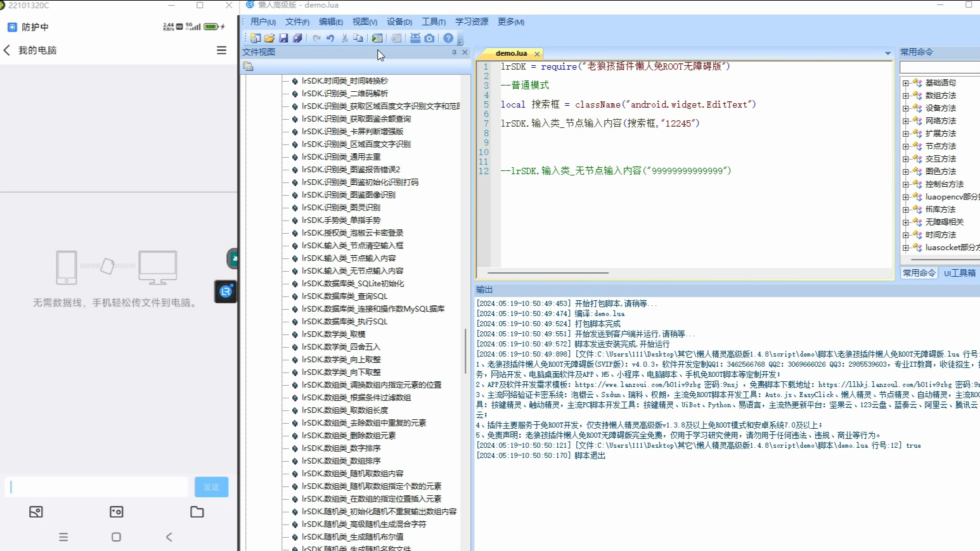Close the demo.lua editor tab
Viewport: 980px width, 551px height.
tap(537, 54)
